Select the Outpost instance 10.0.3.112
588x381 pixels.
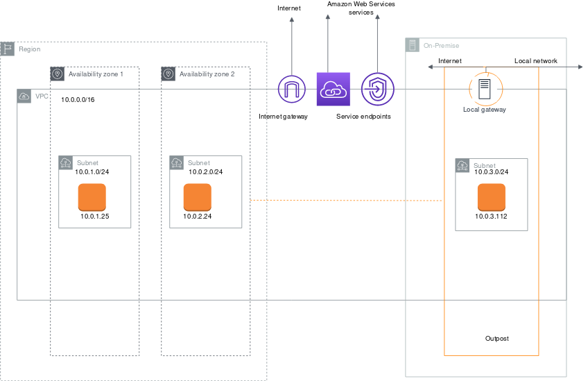(x=491, y=199)
